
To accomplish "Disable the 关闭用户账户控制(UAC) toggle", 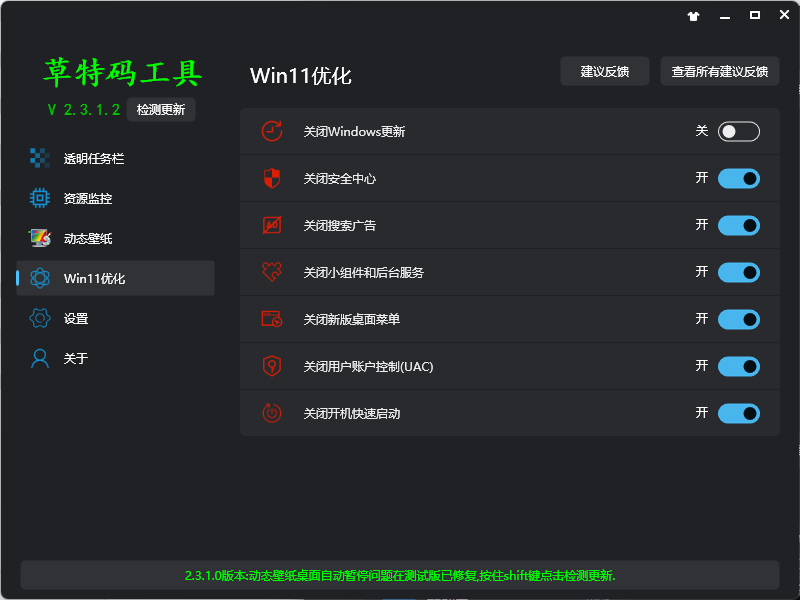I will tap(738, 366).
